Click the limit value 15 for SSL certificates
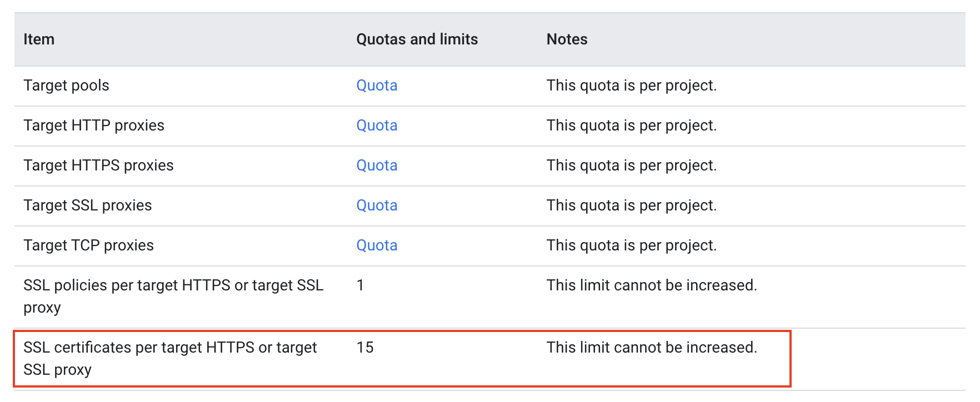This screenshot has width=980, height=402. (365, 348)
